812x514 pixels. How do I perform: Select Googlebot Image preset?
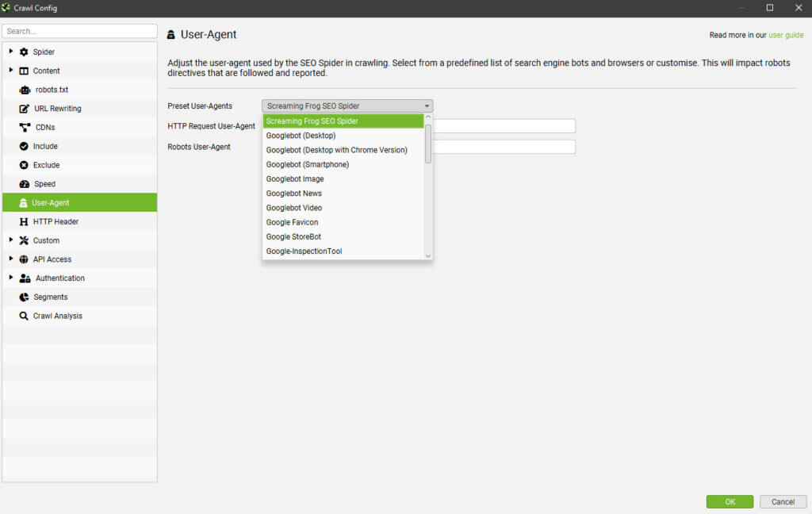[x=343, y=179]
